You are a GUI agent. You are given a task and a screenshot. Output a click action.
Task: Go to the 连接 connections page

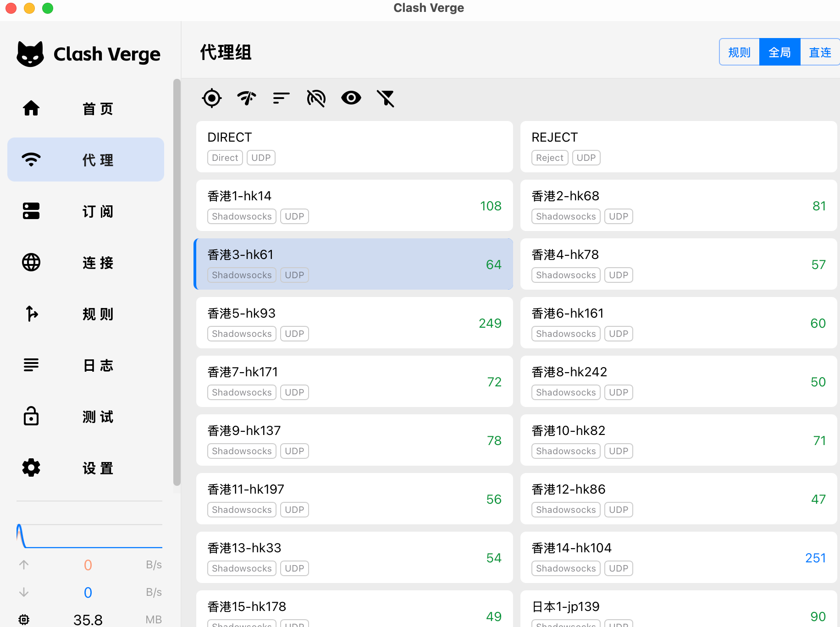click(x=86, y=263)
